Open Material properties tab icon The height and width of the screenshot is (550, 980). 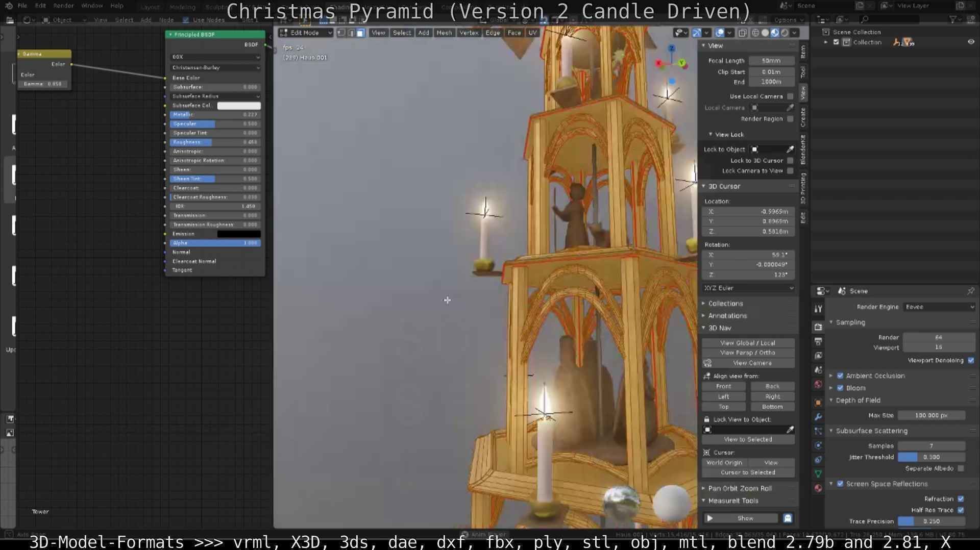818,488
